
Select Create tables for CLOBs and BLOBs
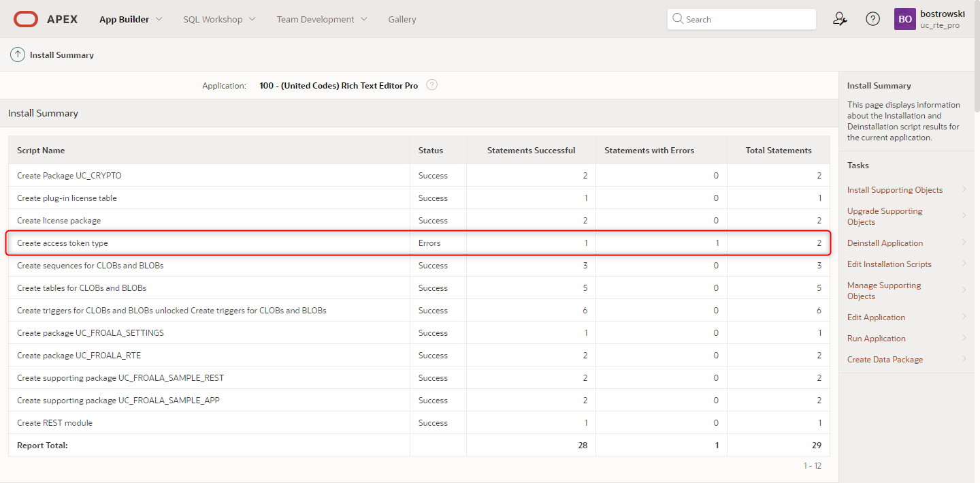coord(82,288)
